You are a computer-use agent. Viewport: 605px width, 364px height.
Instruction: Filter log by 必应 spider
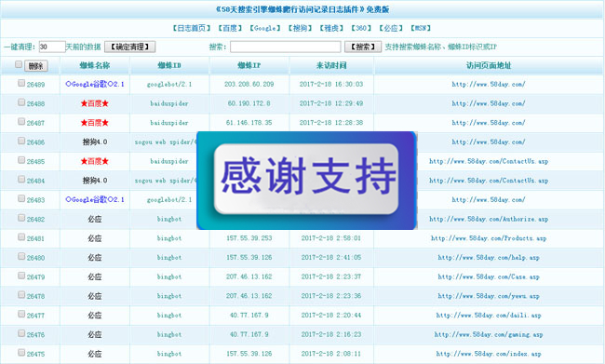[391, 28]
